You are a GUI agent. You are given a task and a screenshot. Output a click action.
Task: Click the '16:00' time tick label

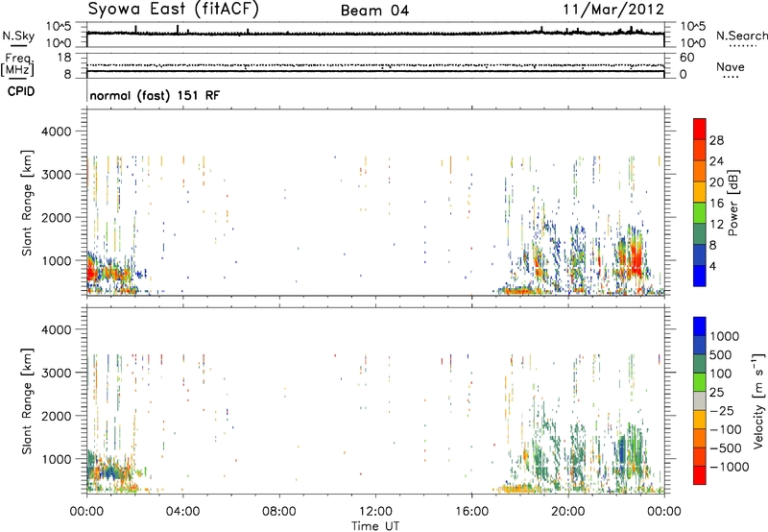tap(471, 512)
